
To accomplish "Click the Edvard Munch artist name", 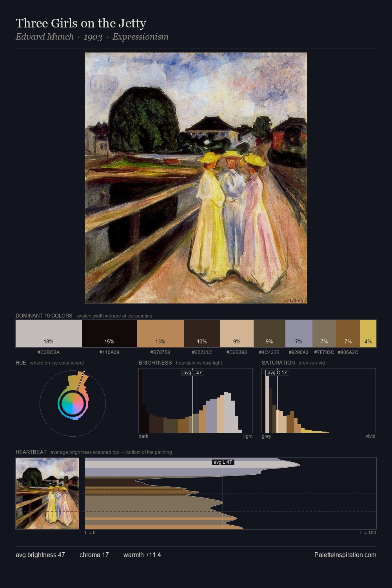I will [45, 37].
